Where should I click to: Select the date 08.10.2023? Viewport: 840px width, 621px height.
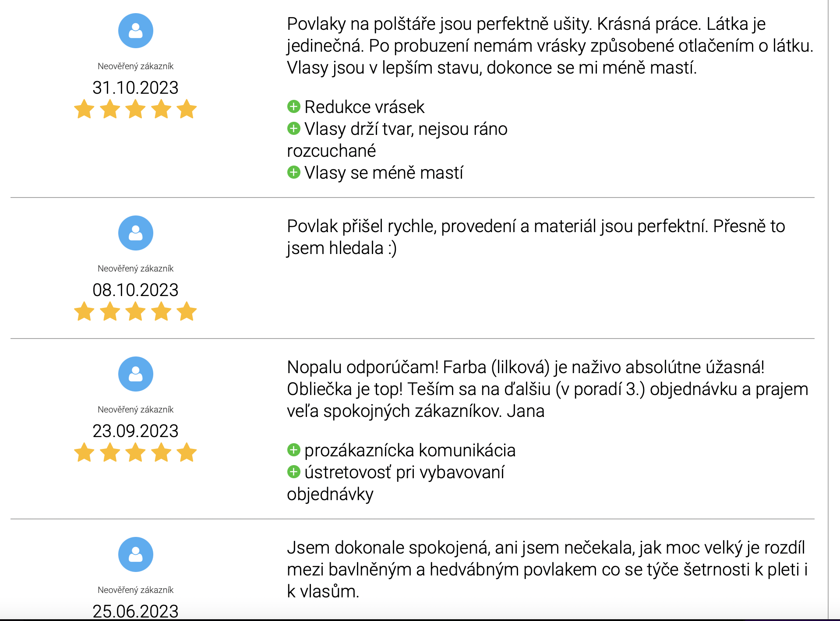click(x=135, y=290)
